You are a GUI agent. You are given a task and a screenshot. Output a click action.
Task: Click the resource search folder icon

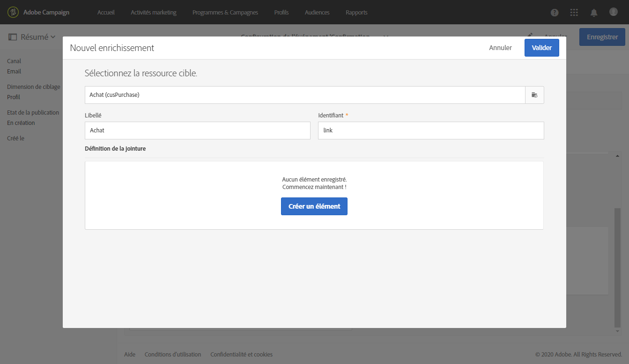coord(534,95)
